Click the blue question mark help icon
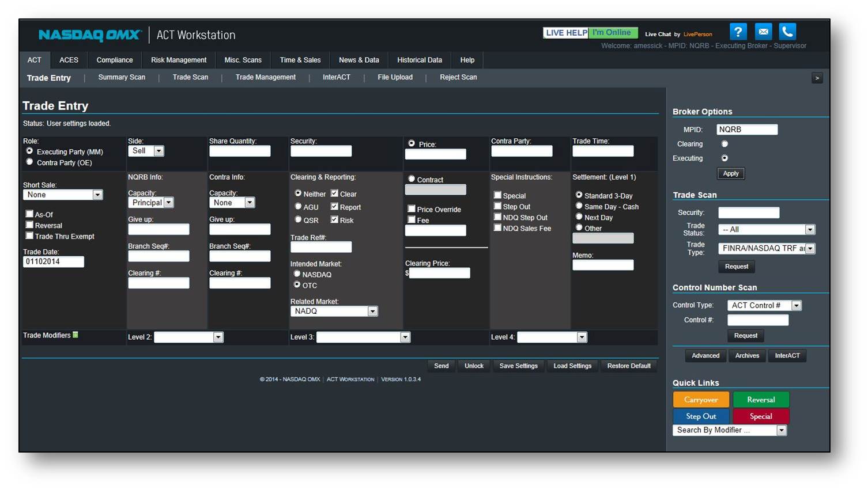868x490 pixels. (x=738, y=32)
